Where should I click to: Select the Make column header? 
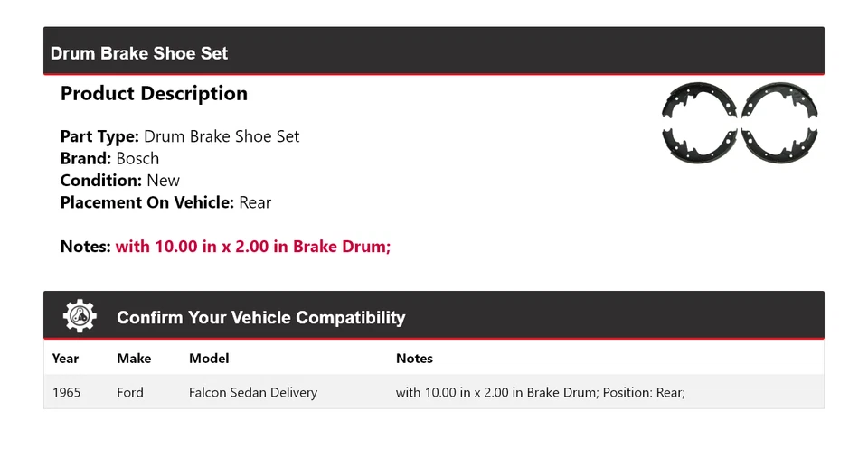pyautogui.click(x=134, y=359)
